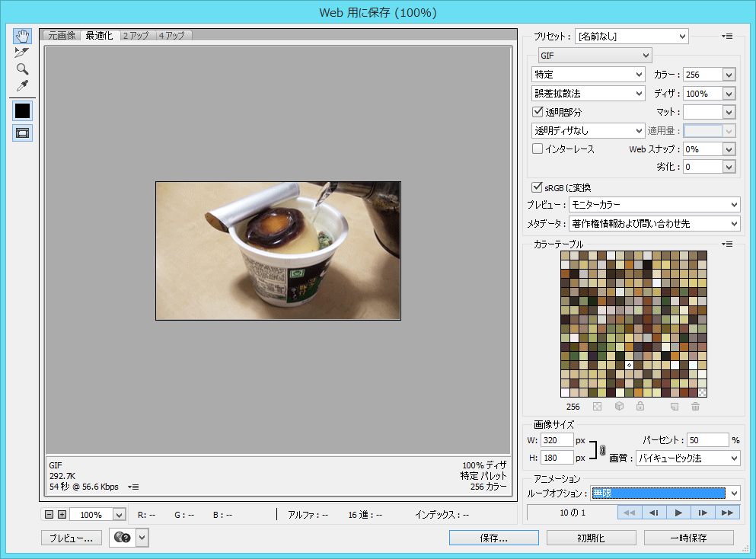Viewport: 756px width, 559px height.
Task: Open the プレビュー モニターカラー dropdown
Action: [x=654, y=205]
